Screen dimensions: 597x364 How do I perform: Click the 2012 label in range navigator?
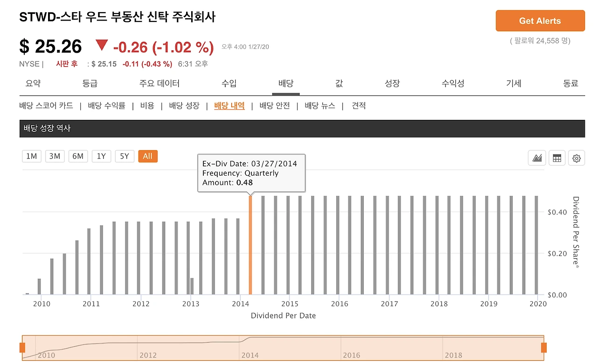point(148,355)
